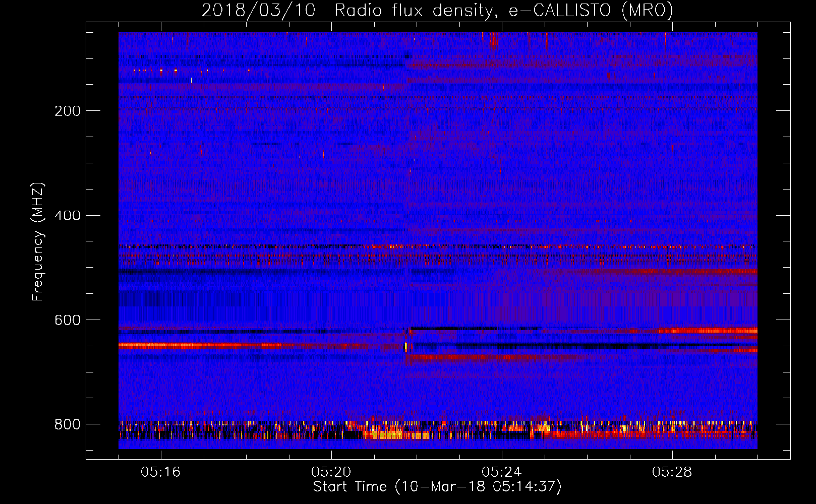Click the 200 frequency tick label
816x504 pixels.
68,111
